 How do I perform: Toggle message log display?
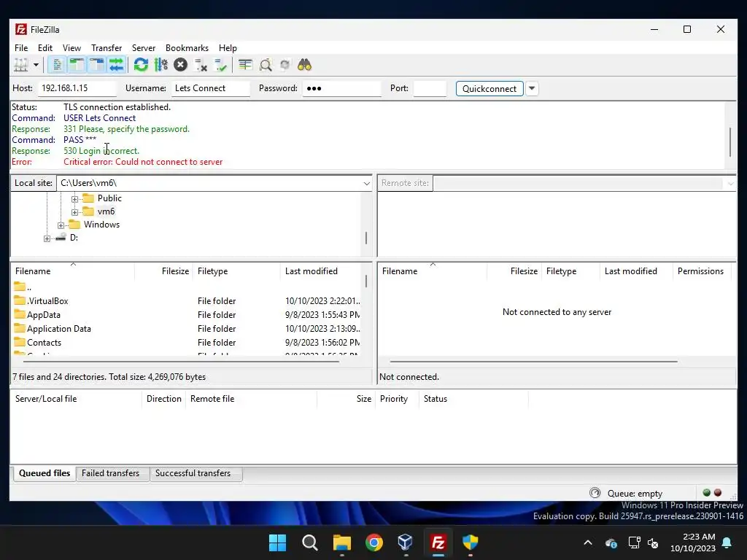(x=57, y=65)
